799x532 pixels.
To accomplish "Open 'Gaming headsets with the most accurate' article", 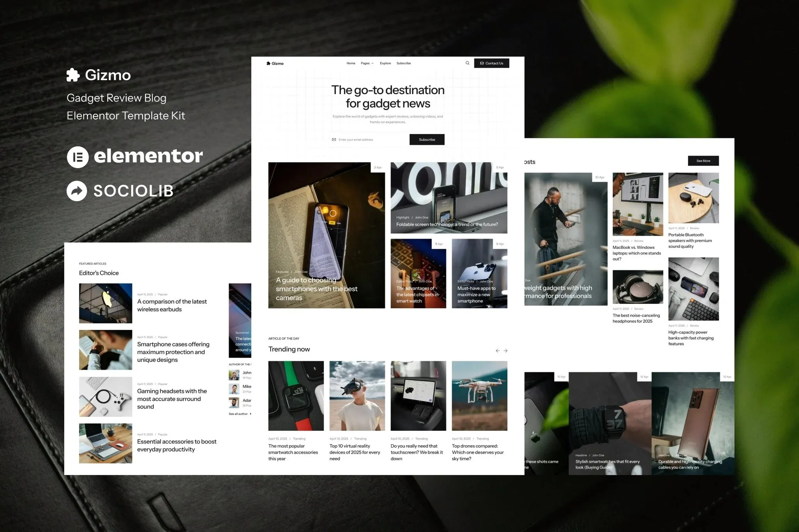I will pos(172,399).
